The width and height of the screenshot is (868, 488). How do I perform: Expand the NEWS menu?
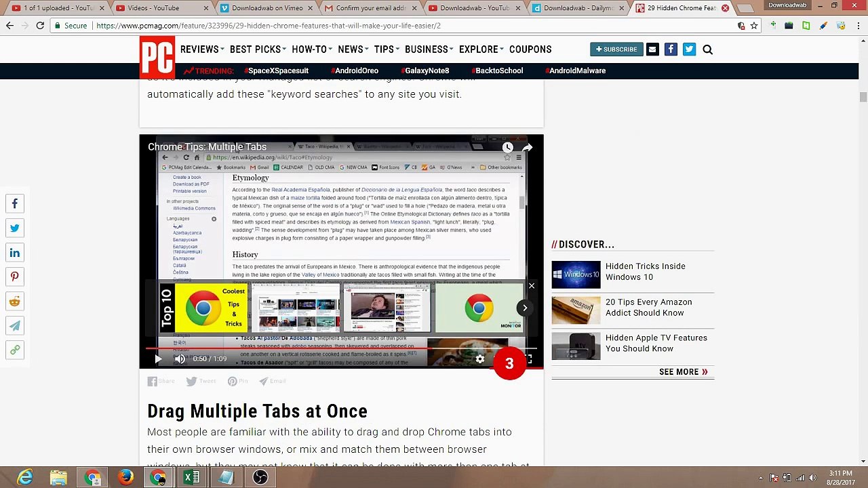(x=353, y=49)
